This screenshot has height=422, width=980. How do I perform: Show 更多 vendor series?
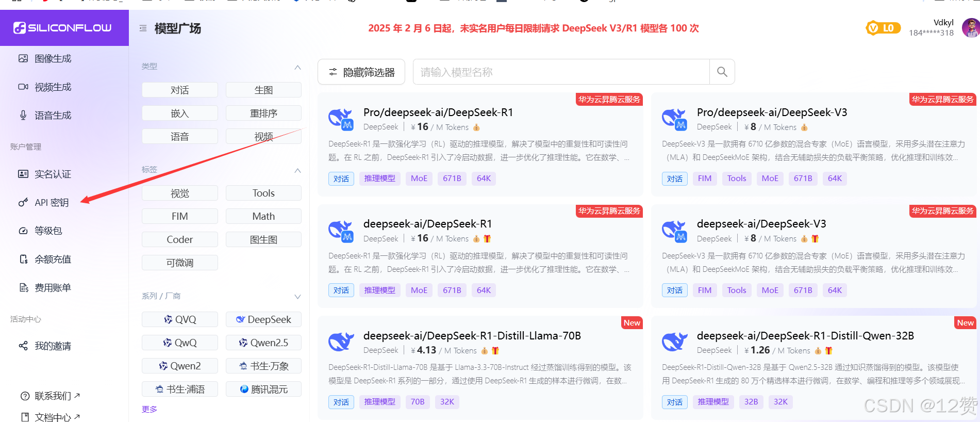tap(150, 409)
